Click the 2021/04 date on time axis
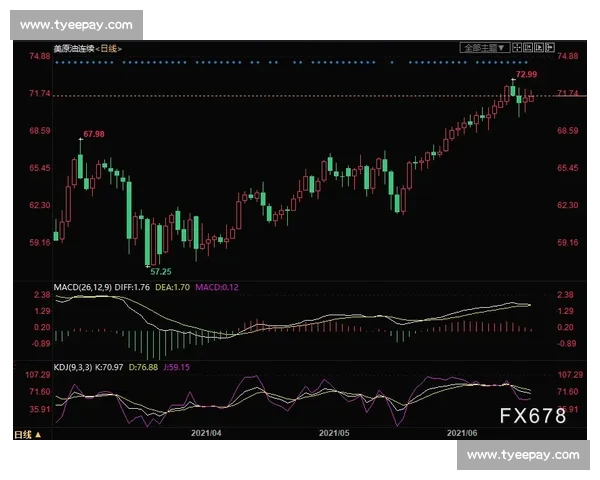Screen dimensions: 600x480 tap(205, 434)
